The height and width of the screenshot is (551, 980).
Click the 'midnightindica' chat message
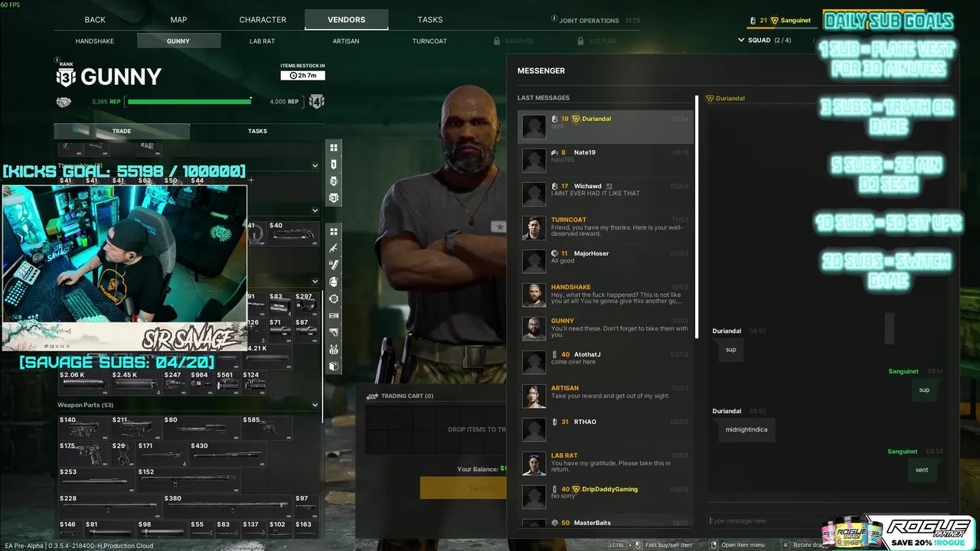746,429
